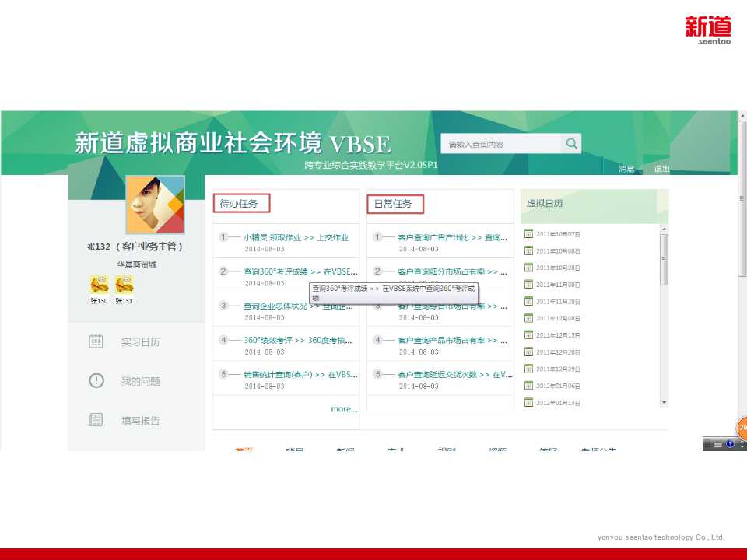
Task: Click the keyboard icon in tray bar
Action: coord(717,444)
